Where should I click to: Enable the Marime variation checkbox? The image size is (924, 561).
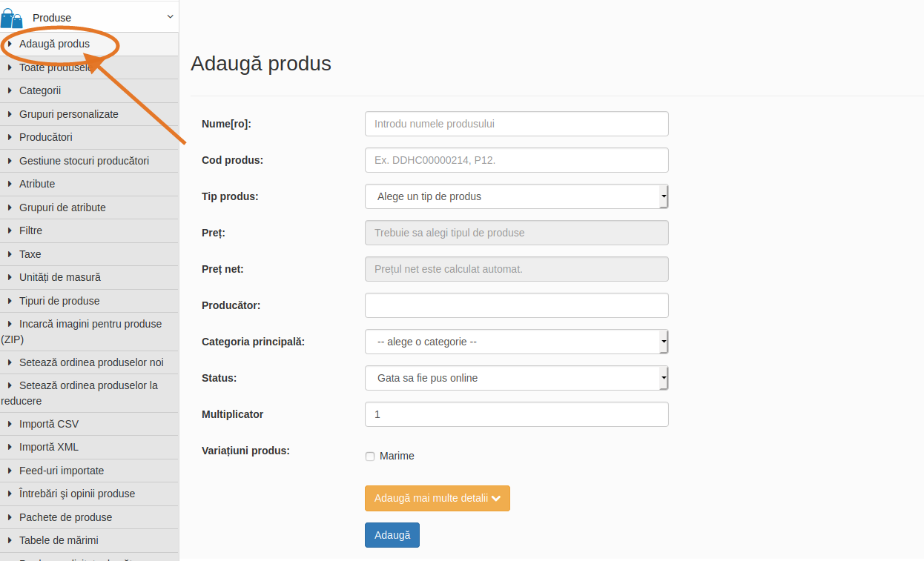pyautogui.click(x=370, y=457)
